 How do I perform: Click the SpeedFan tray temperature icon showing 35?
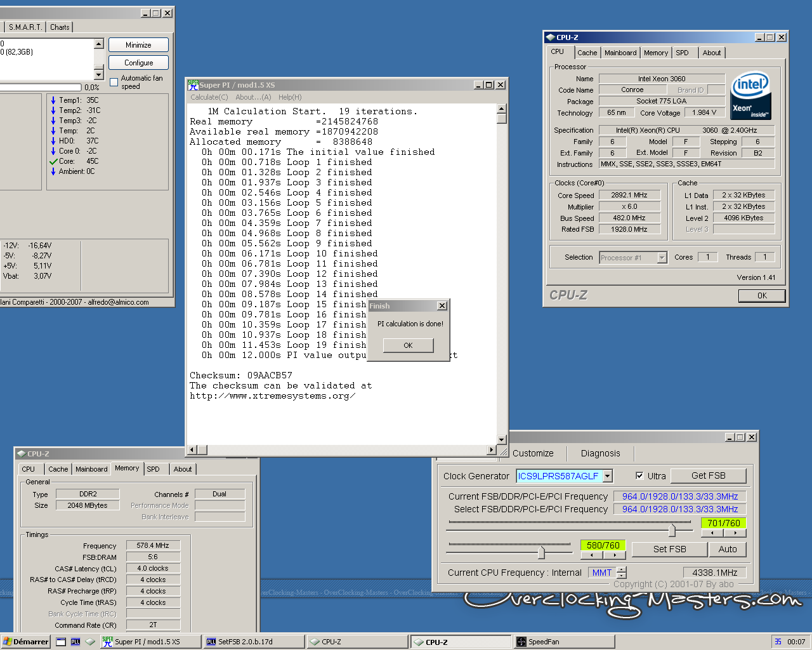[778, 642]
